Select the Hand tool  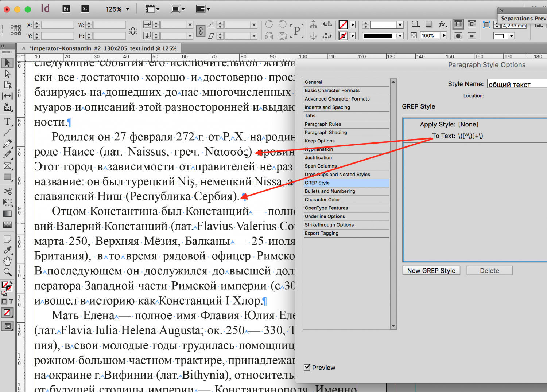7,261
